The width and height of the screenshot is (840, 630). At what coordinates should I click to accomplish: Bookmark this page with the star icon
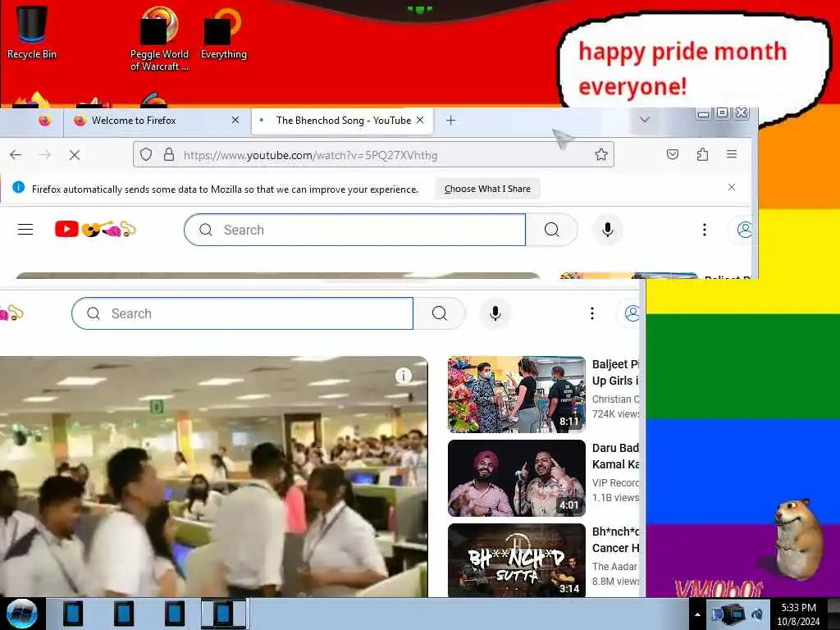601,155
